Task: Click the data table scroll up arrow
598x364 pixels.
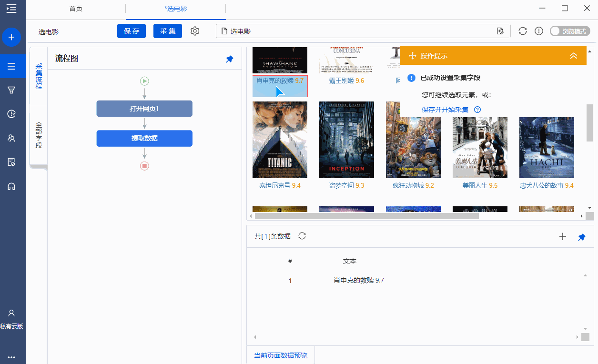Action: coord(585,276)
